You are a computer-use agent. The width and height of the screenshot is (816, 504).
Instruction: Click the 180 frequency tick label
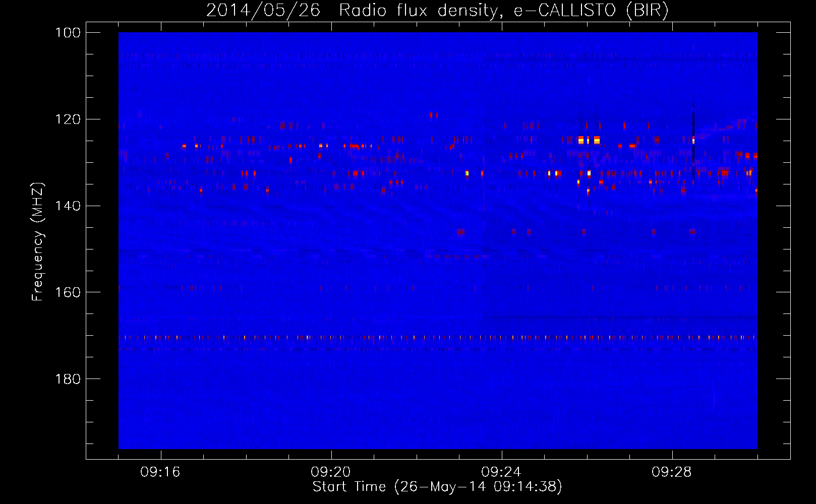[x=68, y=379]
